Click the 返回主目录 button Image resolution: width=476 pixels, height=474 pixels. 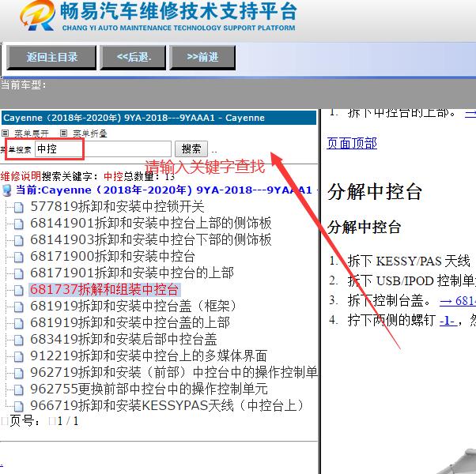pos(51,58)
